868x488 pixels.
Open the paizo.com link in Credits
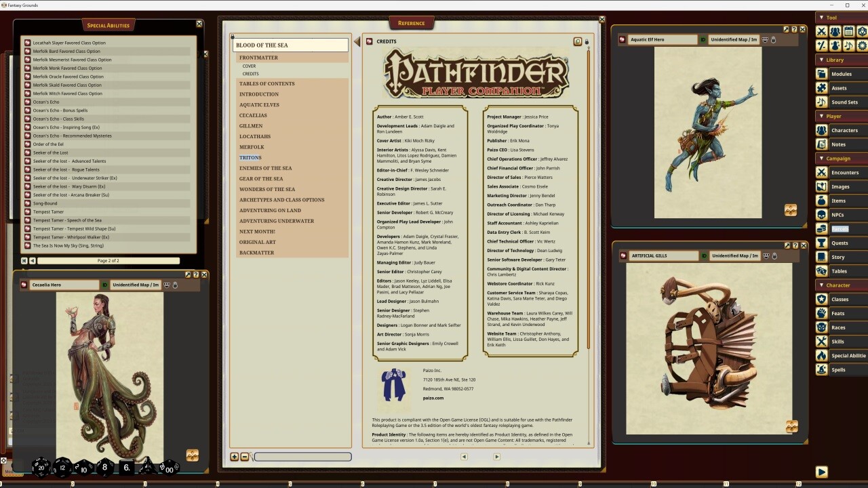[433, 398]
